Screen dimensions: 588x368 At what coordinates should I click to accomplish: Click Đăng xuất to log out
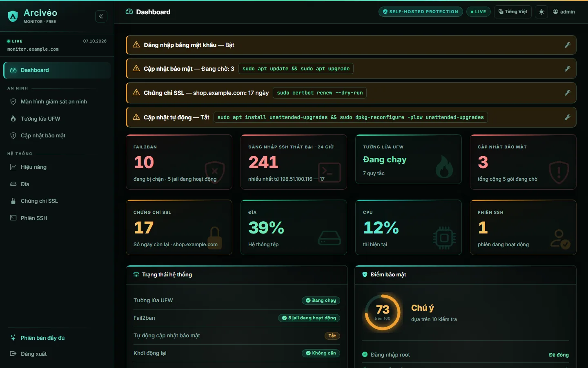coord(57,354)
